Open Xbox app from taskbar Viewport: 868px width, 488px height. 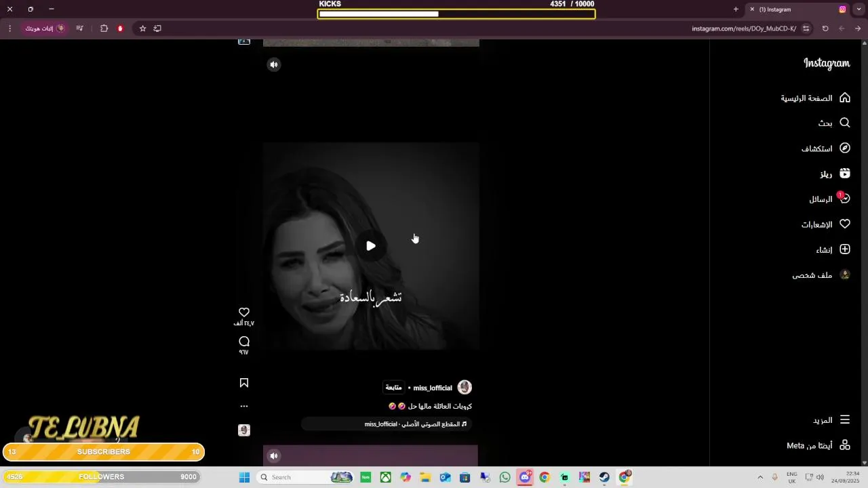pos(385,477)
